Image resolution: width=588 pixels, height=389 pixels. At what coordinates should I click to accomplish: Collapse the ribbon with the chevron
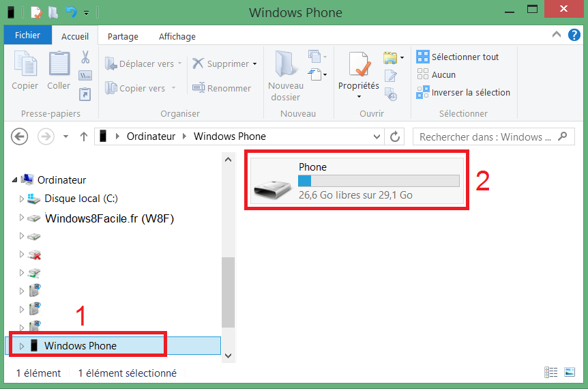click(557, 35)
